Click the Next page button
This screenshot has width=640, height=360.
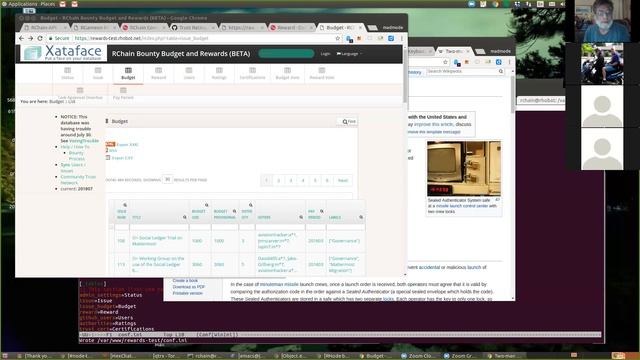coord(342,180)
